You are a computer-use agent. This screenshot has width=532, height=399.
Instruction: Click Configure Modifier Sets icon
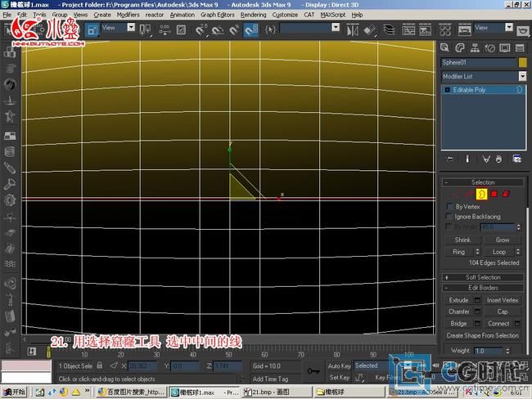(x=516, y=159)
